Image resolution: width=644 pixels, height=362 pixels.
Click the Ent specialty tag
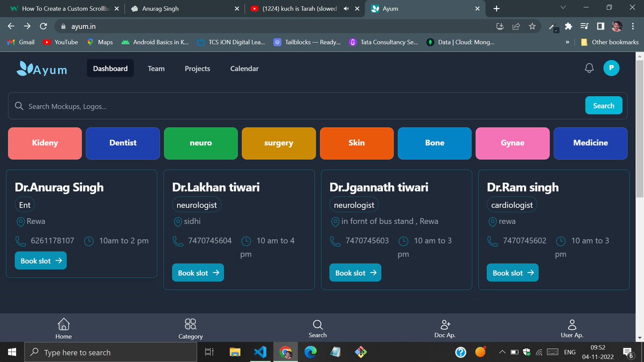[25, 205]
